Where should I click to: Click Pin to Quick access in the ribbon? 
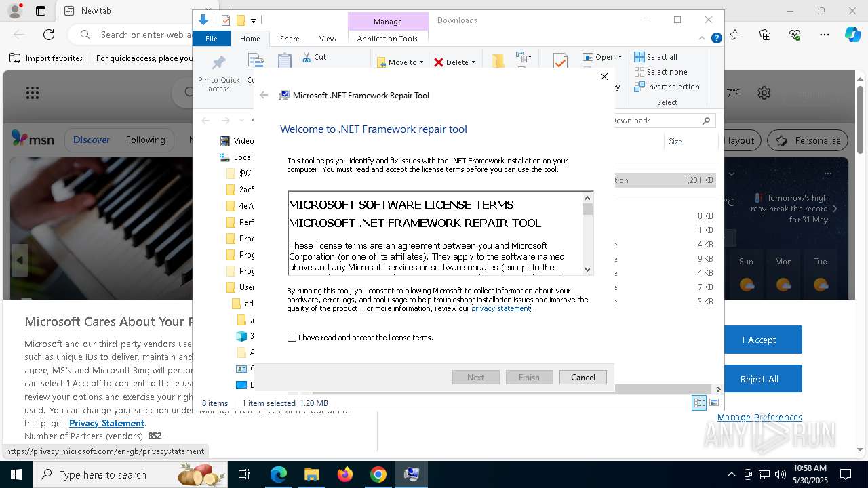218,74
